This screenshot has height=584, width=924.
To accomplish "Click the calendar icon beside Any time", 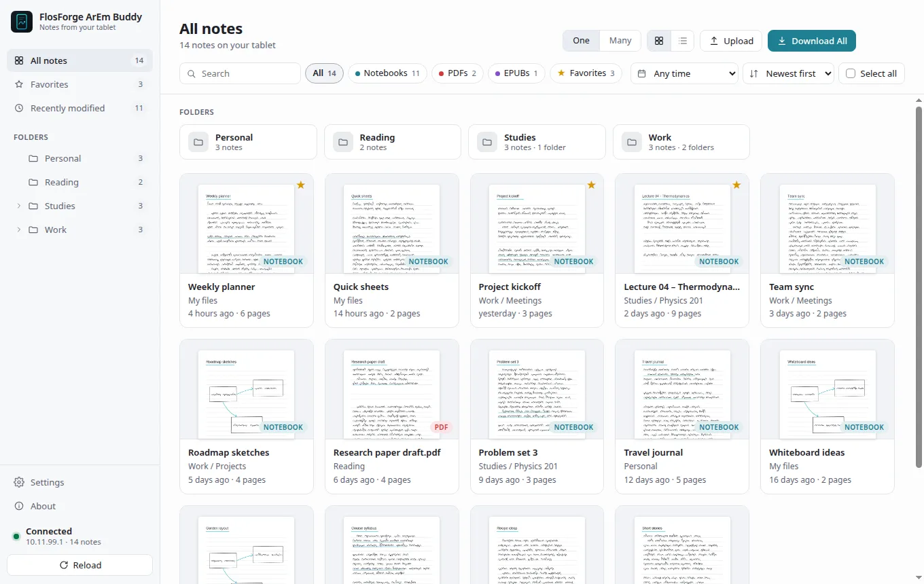I will coord(642,73).
